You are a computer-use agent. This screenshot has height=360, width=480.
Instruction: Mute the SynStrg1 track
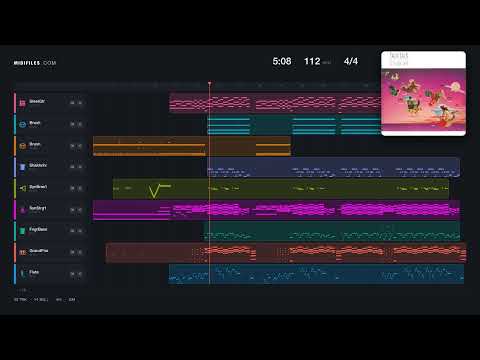[72, 210]
